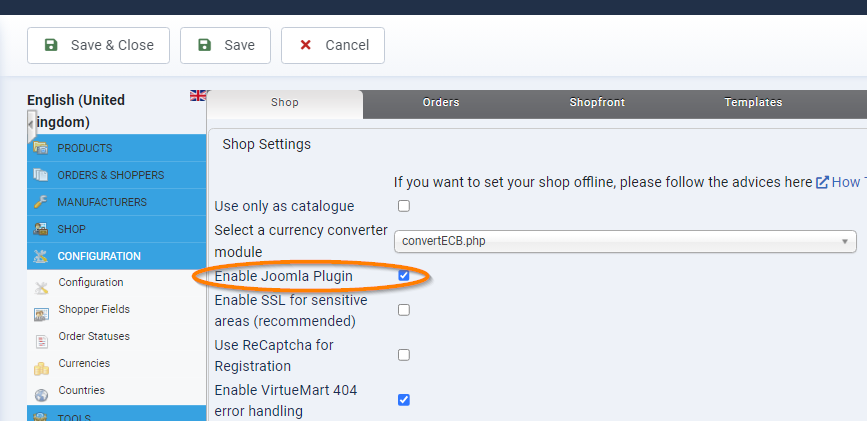This screenshot has height=421, width=867.
Task: Click the Shop section icon
Action: point(41,229)
